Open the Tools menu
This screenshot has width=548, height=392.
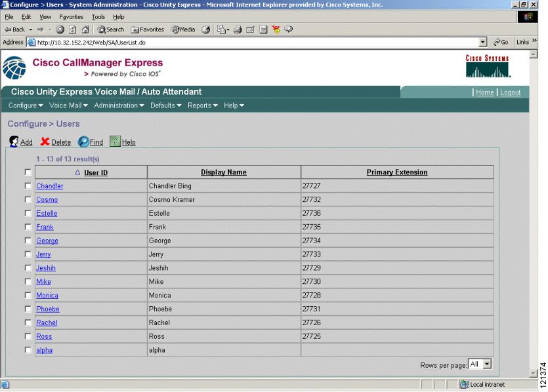(x=98, y=17)
